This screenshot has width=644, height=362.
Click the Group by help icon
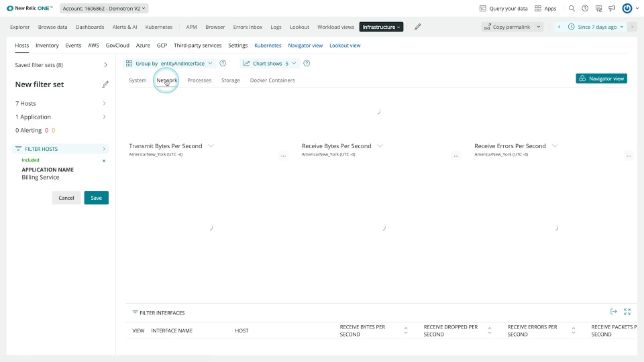tap(223, 63)
